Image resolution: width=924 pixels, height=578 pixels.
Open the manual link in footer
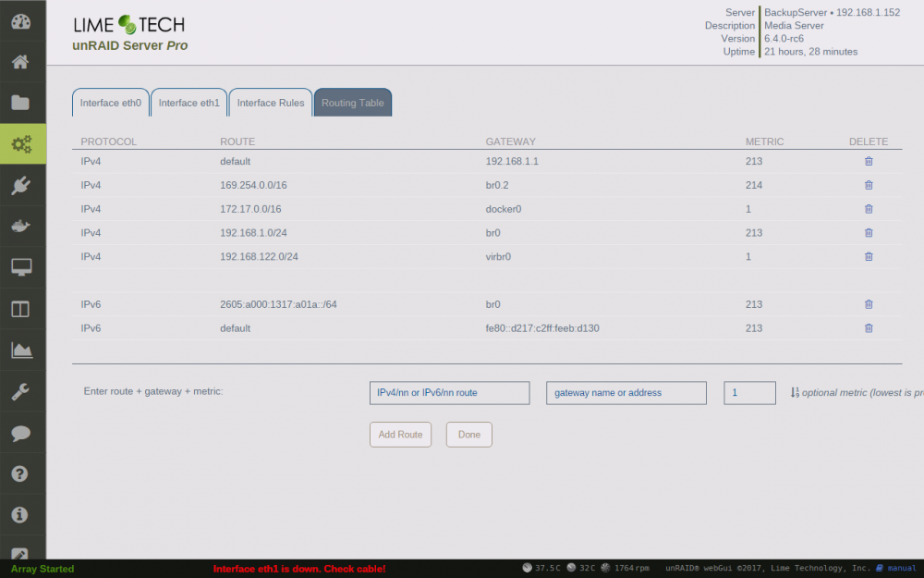896,569
